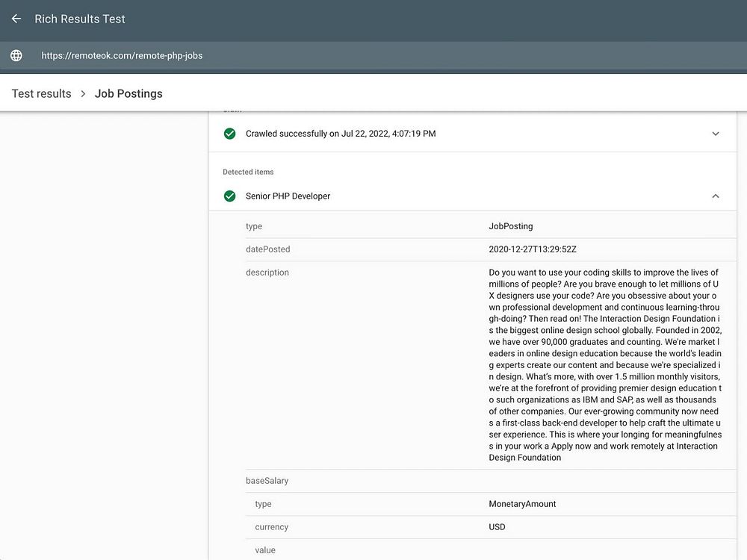
Task: Expand the Crawled successfully section chevron
Action: [x=715, y=134]
